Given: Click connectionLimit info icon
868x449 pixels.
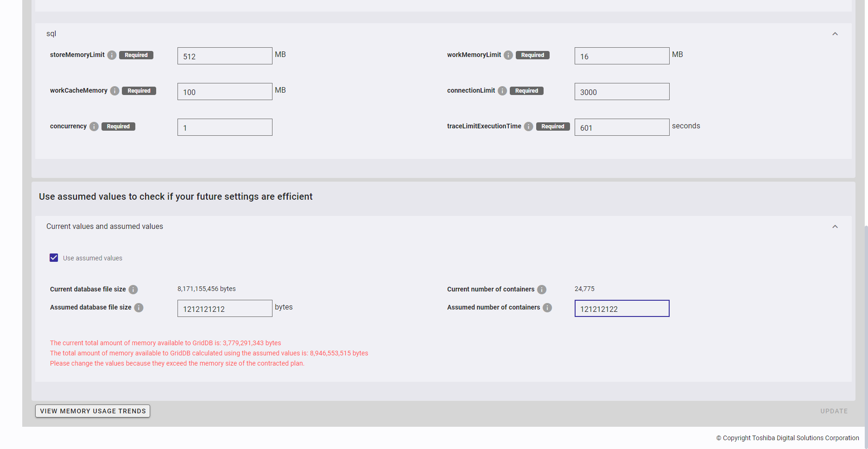Looking at the screenshot, I should [502, 91].
